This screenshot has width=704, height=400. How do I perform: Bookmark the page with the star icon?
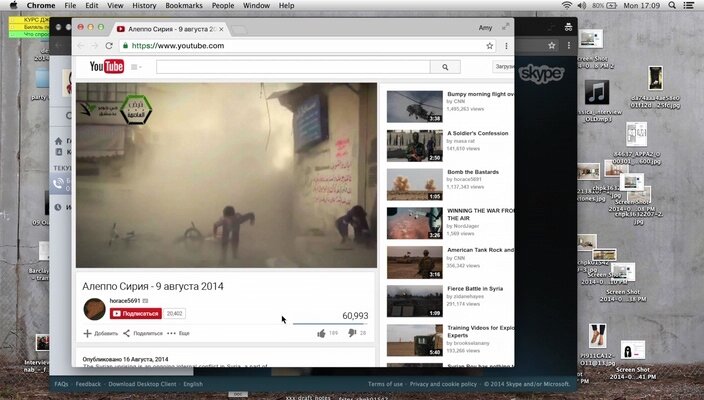pos(489,46)
